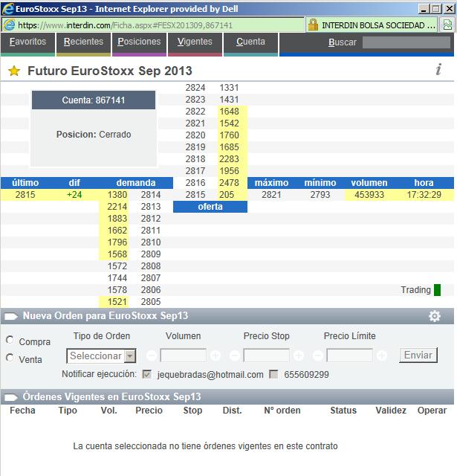Image resolution: width=457 pixels, height=476 pixels.
Task: Increase Precio Límite with plus button
Action: point(382,356)
